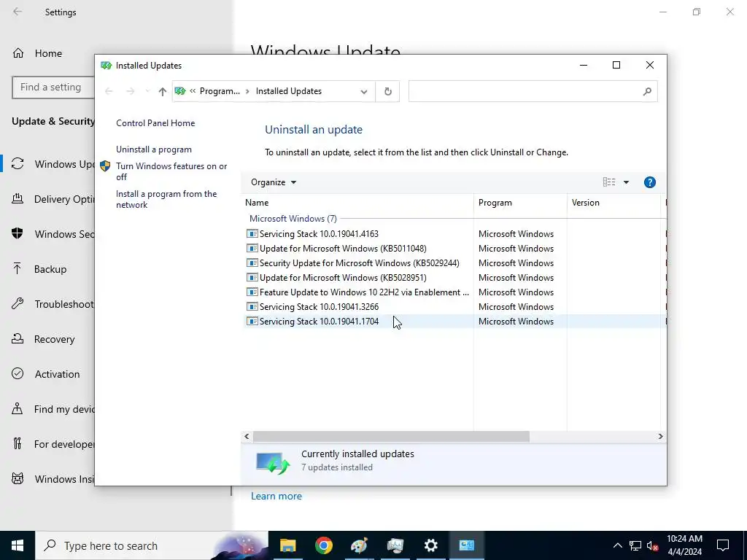Open File Explorer from the taskbar

pos(287,545)
